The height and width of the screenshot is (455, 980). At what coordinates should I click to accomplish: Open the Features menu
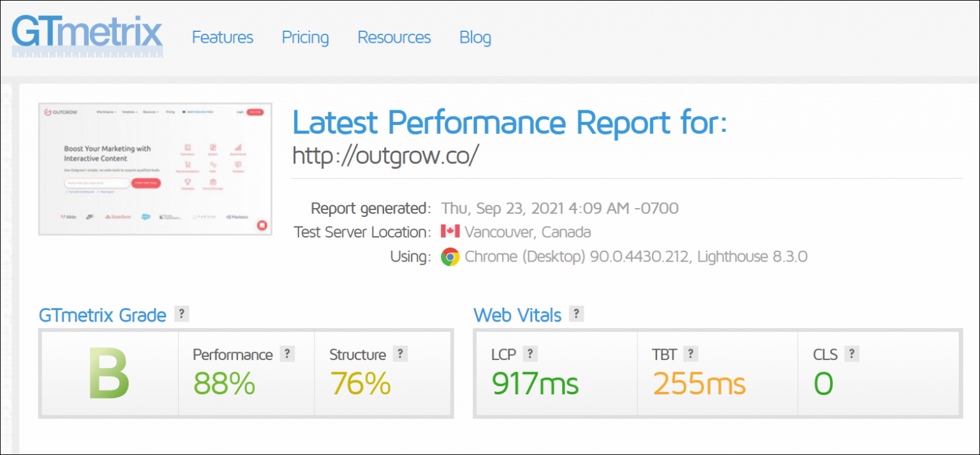[x=222, y=38]
